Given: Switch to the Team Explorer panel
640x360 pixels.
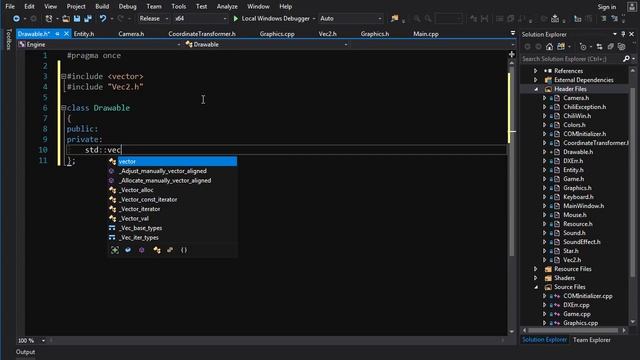Looking at the screenshot, I should [591, 340].
